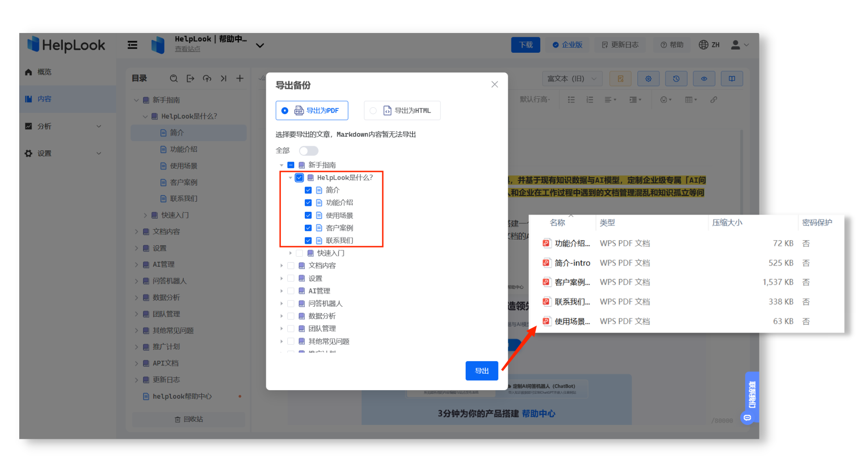
Task: Click the search icon in the 目录 panel
Action: (x=174, y=78)
